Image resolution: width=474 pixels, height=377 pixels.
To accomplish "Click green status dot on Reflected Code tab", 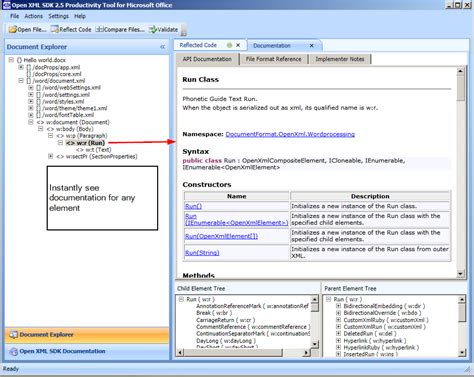I will pyautogui.click(x=229, y=45).
